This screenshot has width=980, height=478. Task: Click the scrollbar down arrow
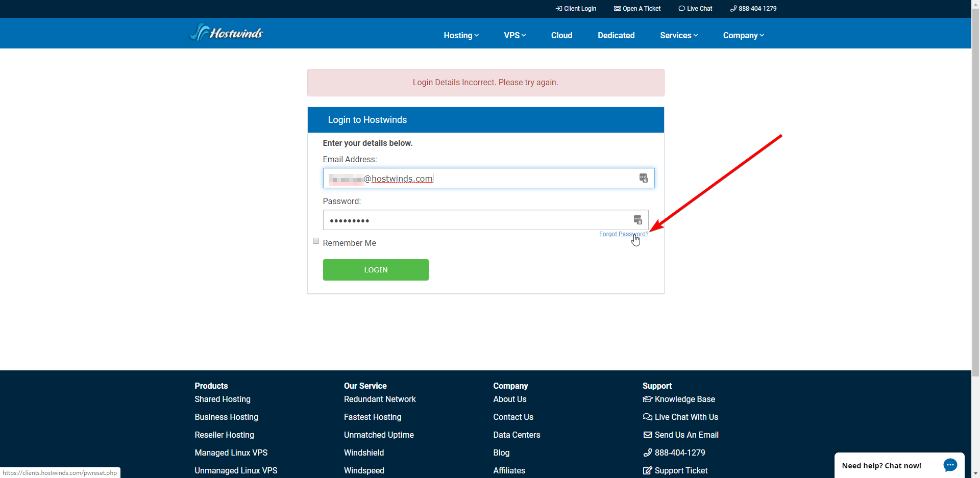[975, 474]
